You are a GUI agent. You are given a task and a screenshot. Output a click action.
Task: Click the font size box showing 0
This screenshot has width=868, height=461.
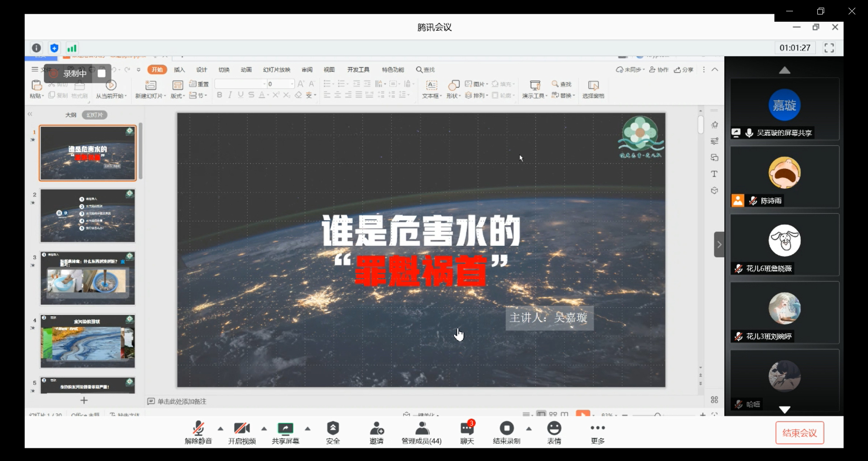pyautogui.click(x=281, y=84)
